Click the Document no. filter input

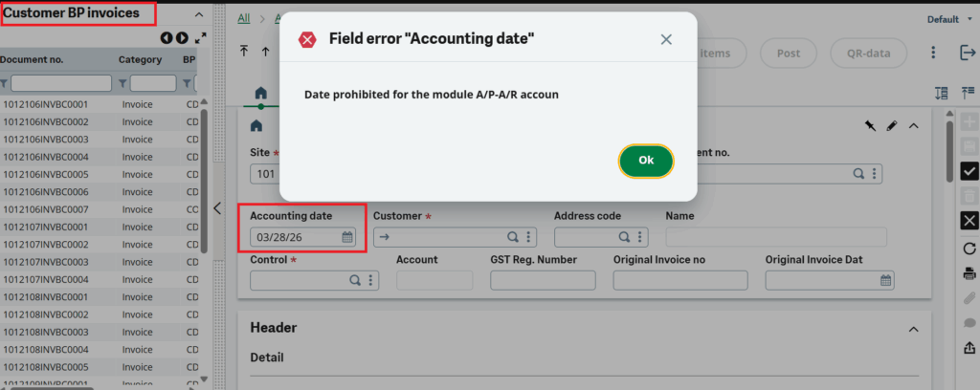60,83
